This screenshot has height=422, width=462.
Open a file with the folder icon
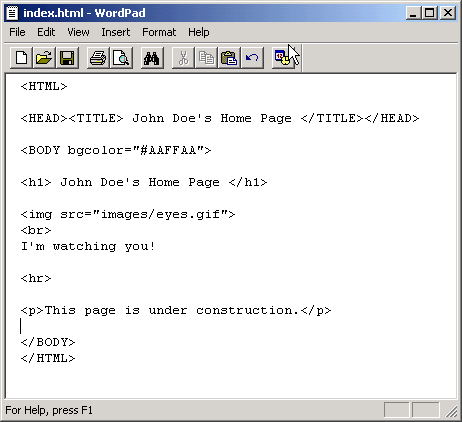(44, 58)
